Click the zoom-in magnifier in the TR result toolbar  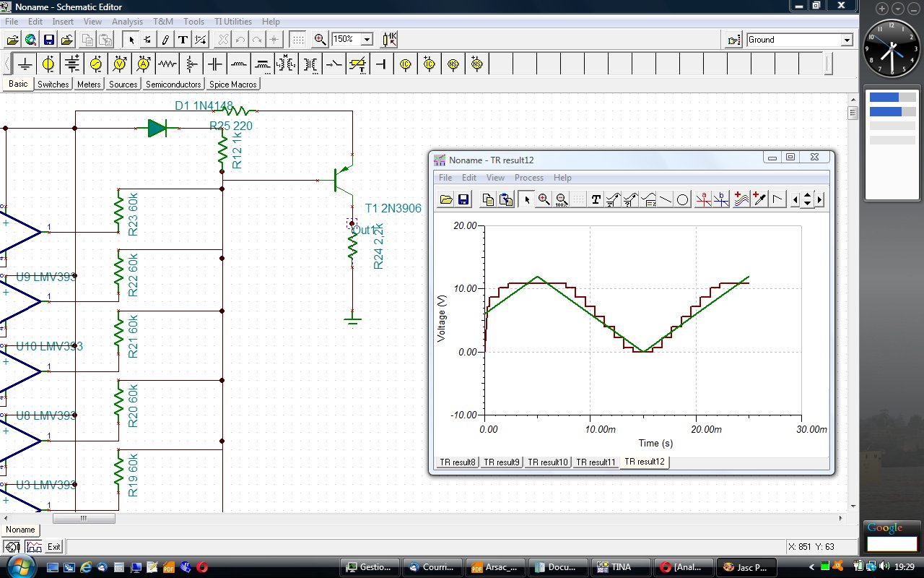(x=544, y=199)
